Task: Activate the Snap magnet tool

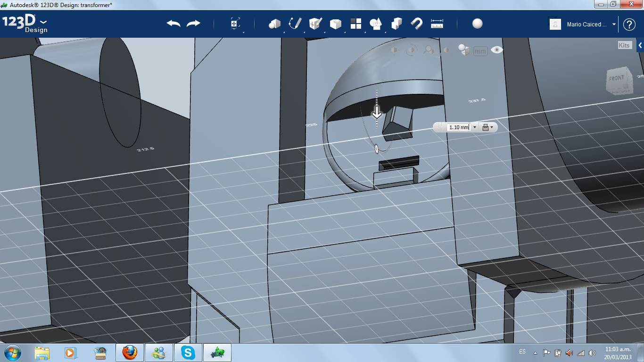Action: tap(417, 24)
